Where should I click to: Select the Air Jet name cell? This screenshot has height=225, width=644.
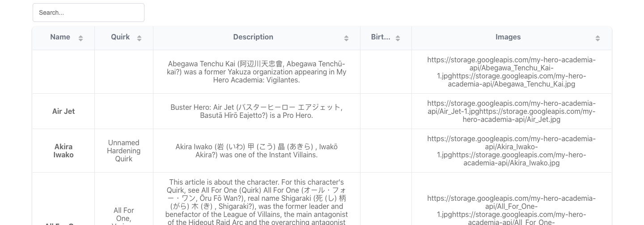click(64, 111)
